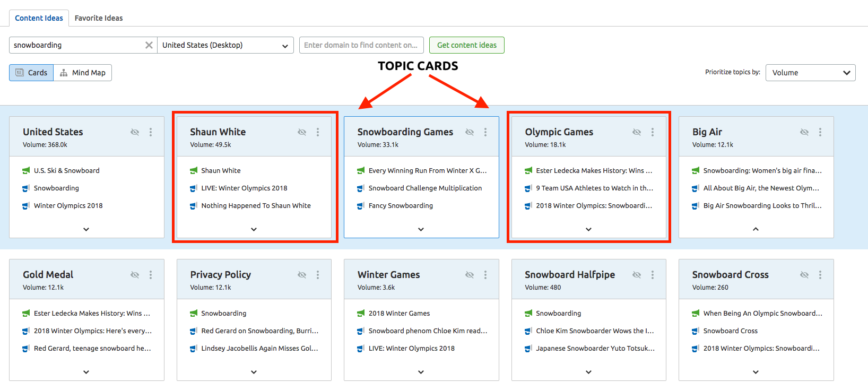The width and height of the screenshot is (868, 382).
Task: Expand the Olympic Games card
Action: pos(588,229)
